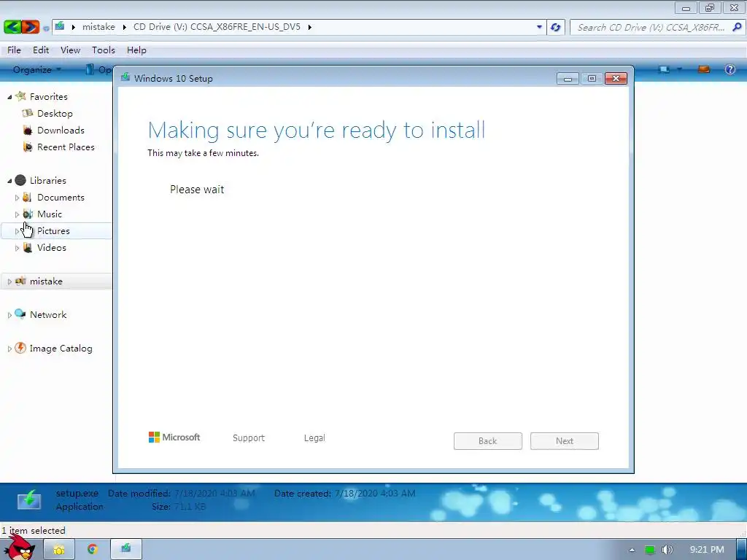The height and width of the screenshot is (560, 747).
Task: Open the Edit menu
Action: (41, 50)
